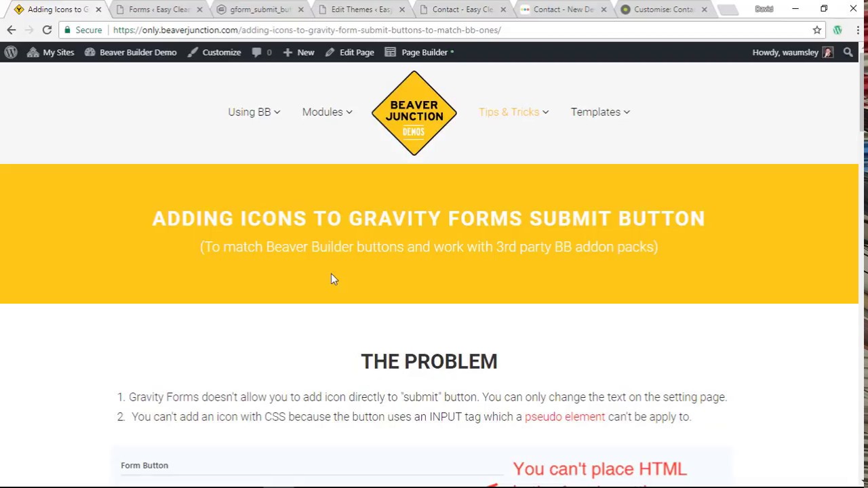Close the Contact - Easy Cle tab
The width and height of the screenshot is (868, 488).
pos(502,9)
